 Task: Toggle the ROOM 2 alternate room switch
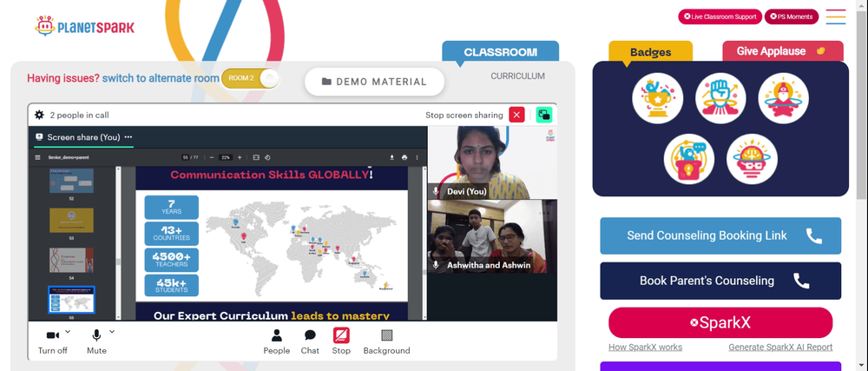pos(250,78)
